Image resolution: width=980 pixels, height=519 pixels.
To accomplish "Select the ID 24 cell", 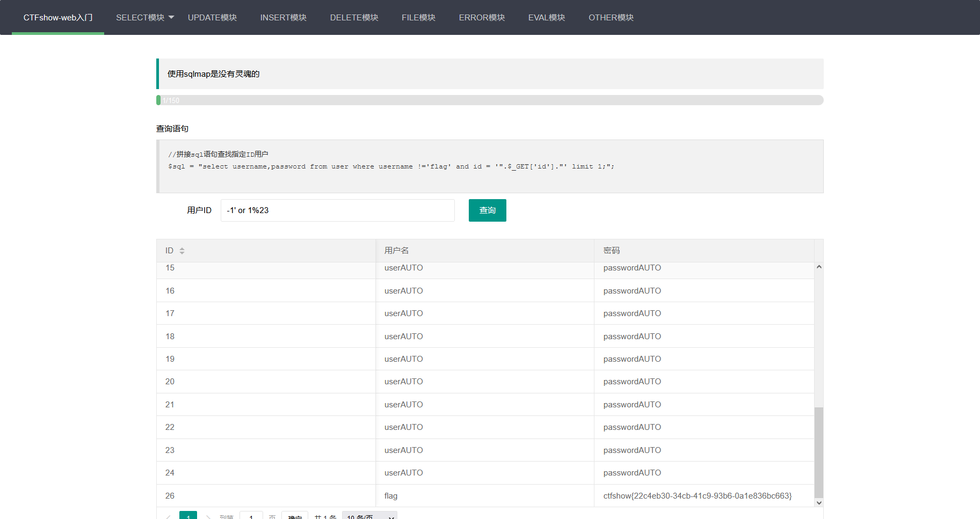I will point(266,473).
